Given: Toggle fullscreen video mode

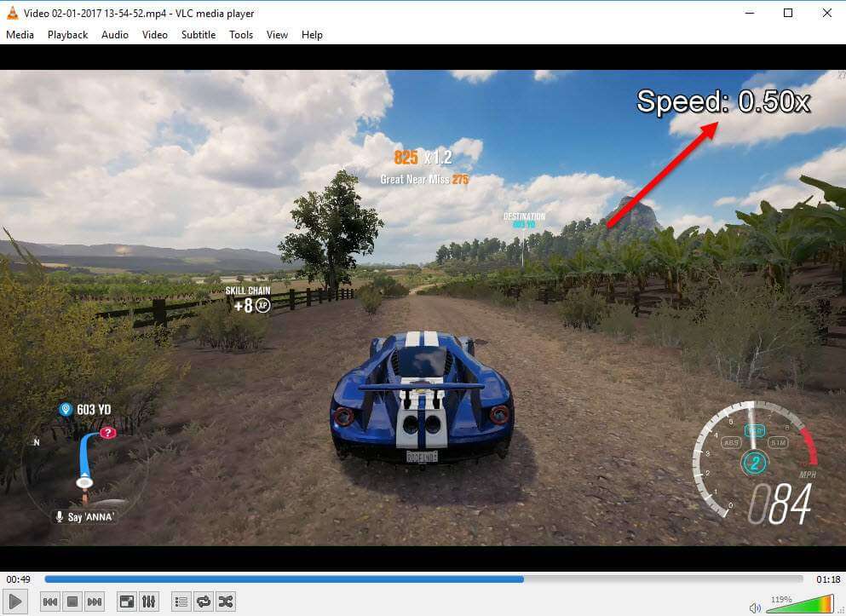Looking at the screenshot, I should point(127,602).
